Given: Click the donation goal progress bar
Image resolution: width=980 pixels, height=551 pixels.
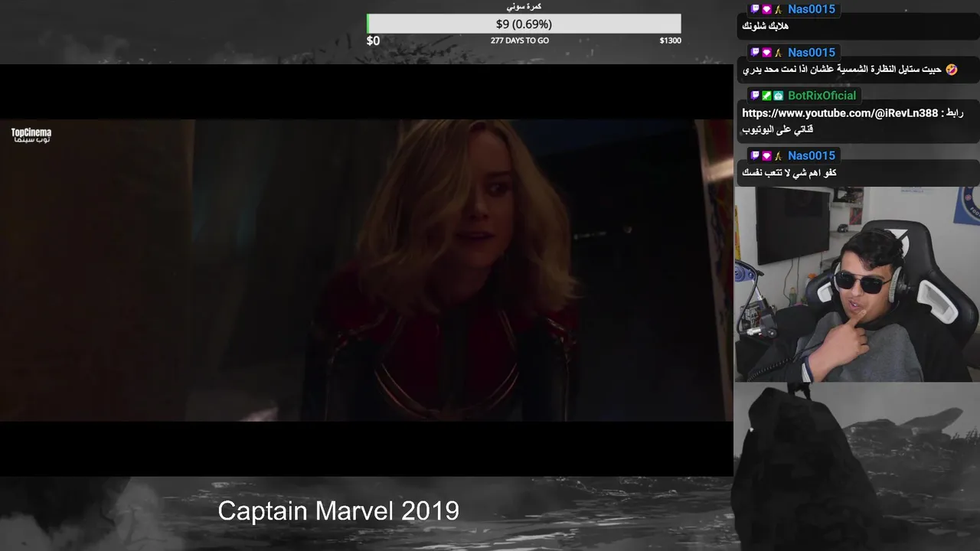Looking at the screenshot, I should (524, 24).
